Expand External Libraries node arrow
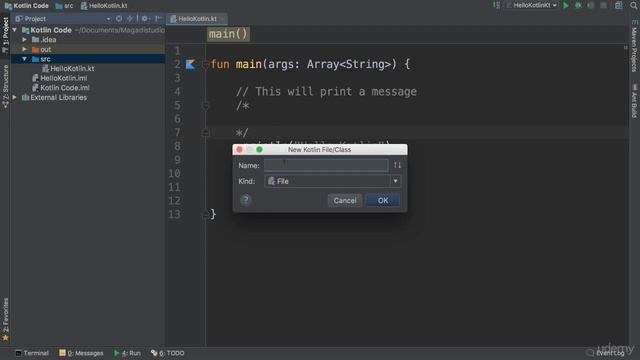The width and height of the screenshot is (640, 360). click(15, 98)
